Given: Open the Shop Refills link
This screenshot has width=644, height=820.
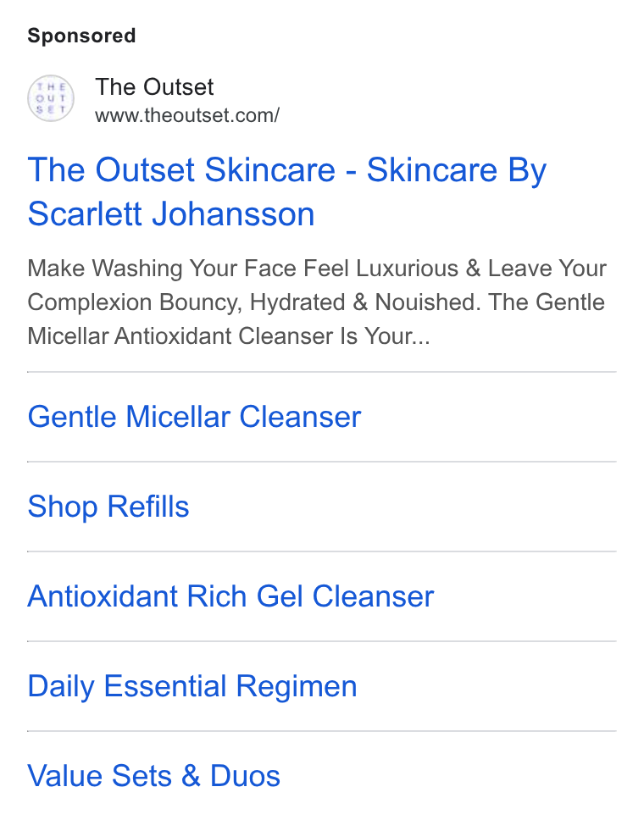Looking at the screenshot, I should click(108, 507).
